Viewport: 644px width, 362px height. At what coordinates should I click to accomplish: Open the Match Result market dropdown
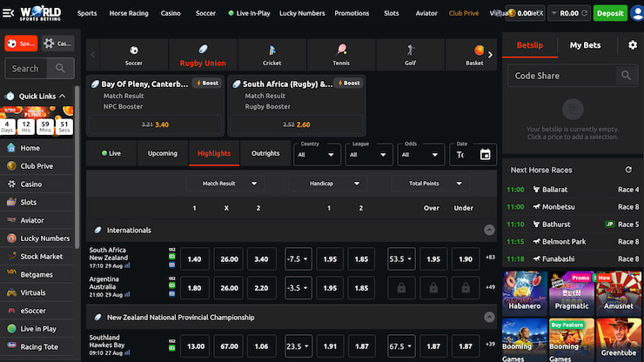[x=225, y=184]
